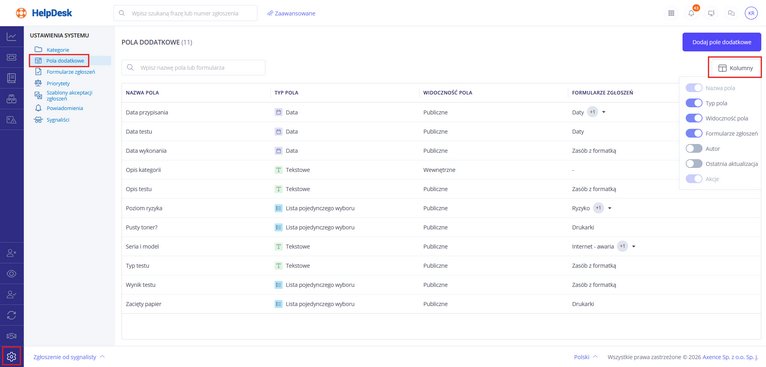Screen dimensions: 766x367
Task: Open the Pusty toner? field row
Action: 441,227
